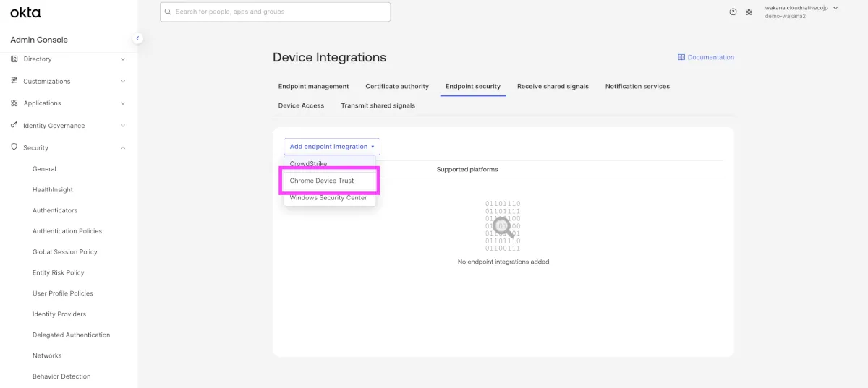The height and width of the screenshot is (388, 868).
Task: Click the search for people, apps field
Action: (x=275, y=12)
